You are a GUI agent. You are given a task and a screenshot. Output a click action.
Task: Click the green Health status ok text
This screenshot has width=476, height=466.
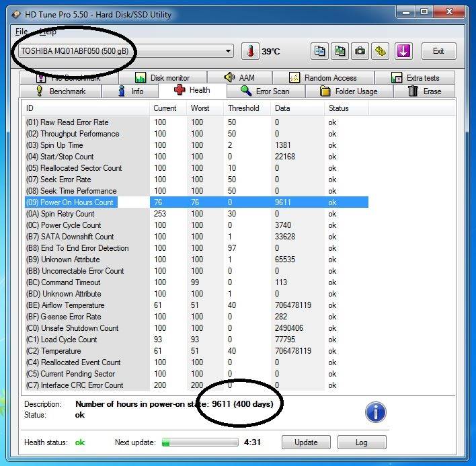click(80, 442)
